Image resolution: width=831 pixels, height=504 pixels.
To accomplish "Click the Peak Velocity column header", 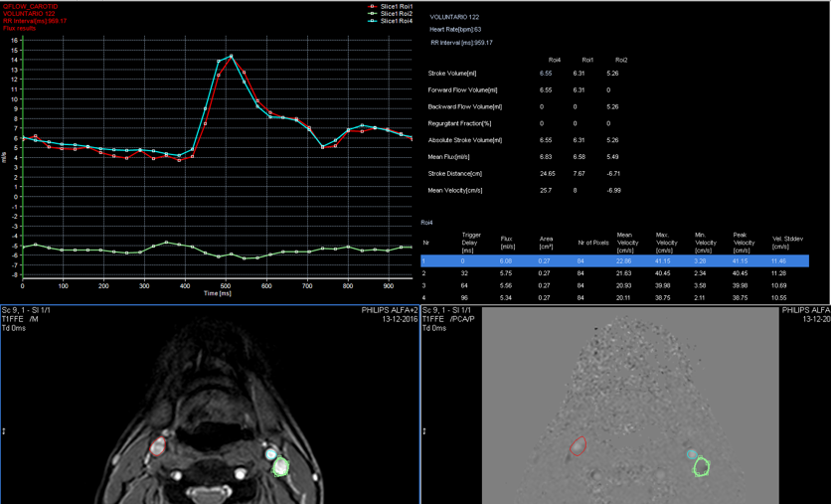I will click(745, 243).
